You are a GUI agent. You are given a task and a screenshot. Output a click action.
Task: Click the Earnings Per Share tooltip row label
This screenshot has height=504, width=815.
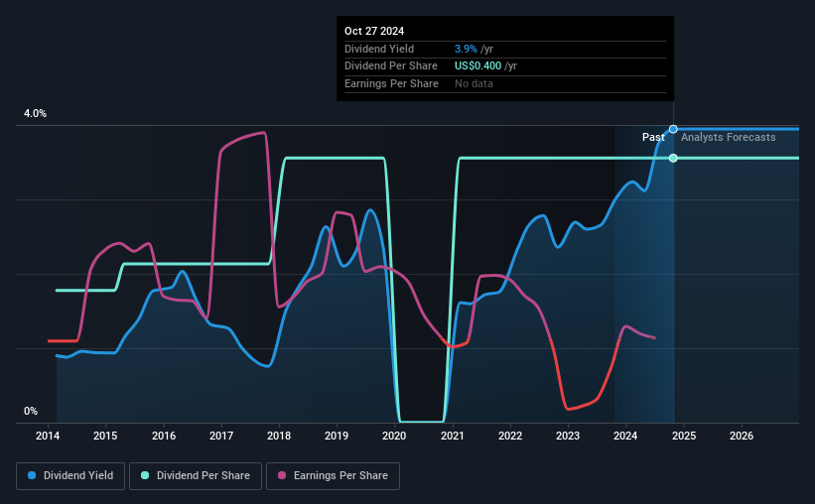[x=391, y=83]
